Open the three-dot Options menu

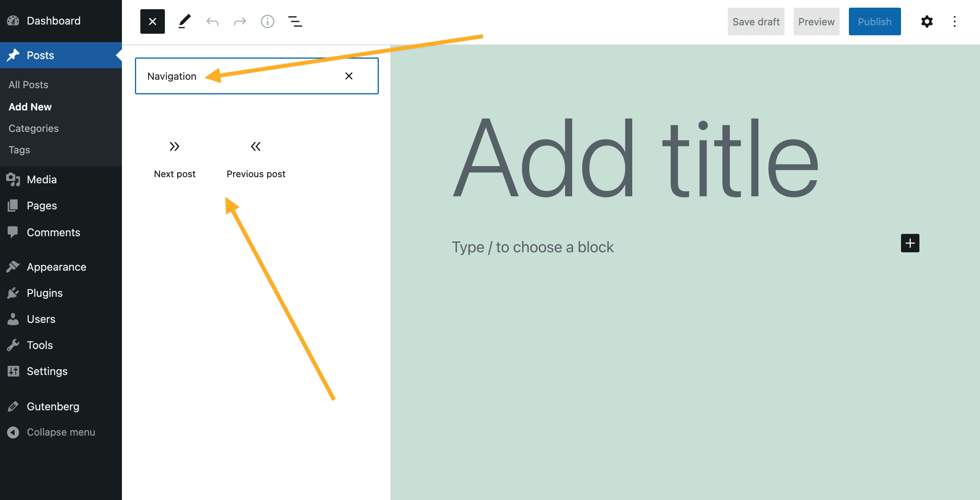pyautogui.click(x=954, y=21)
